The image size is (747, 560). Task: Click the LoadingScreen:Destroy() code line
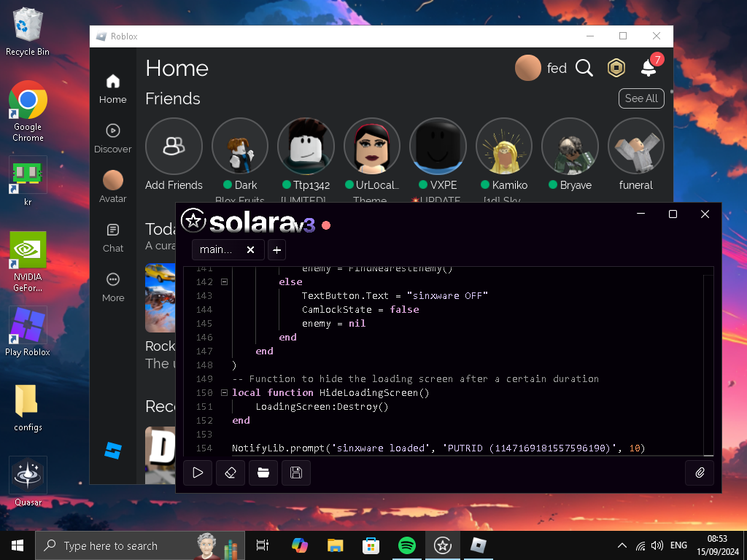(x=322, y=407)
